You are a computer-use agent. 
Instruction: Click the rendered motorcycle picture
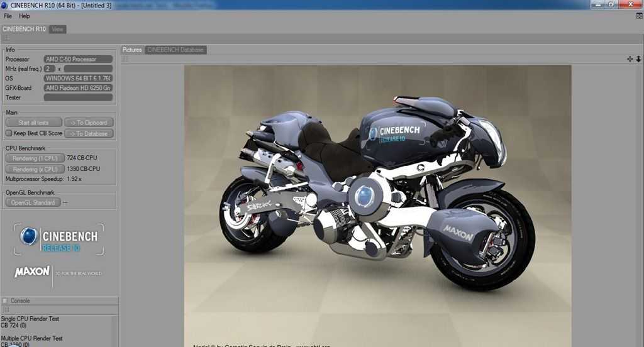377,206
